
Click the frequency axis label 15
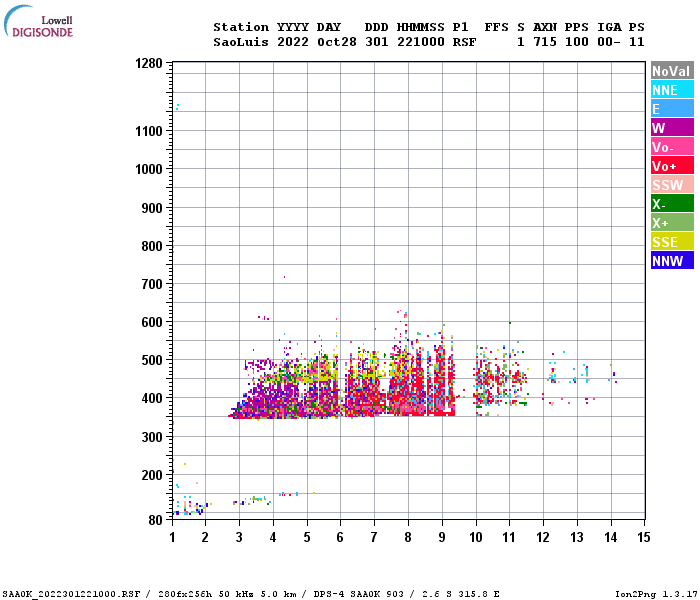[x=643, y=537]
